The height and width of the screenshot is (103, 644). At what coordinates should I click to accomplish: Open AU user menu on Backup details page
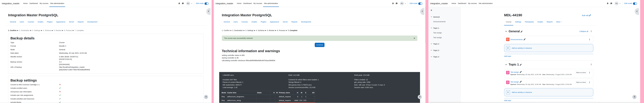[189, 4]
